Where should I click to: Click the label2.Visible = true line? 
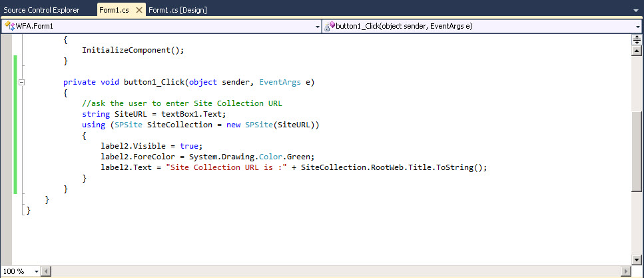[152, 146]
